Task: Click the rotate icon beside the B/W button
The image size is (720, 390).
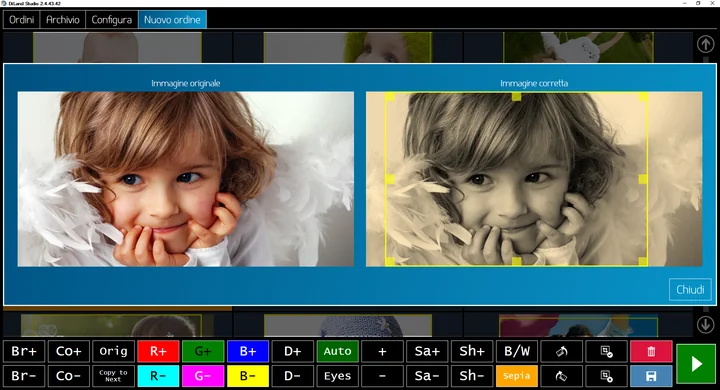Action: (x=562, y=351)
